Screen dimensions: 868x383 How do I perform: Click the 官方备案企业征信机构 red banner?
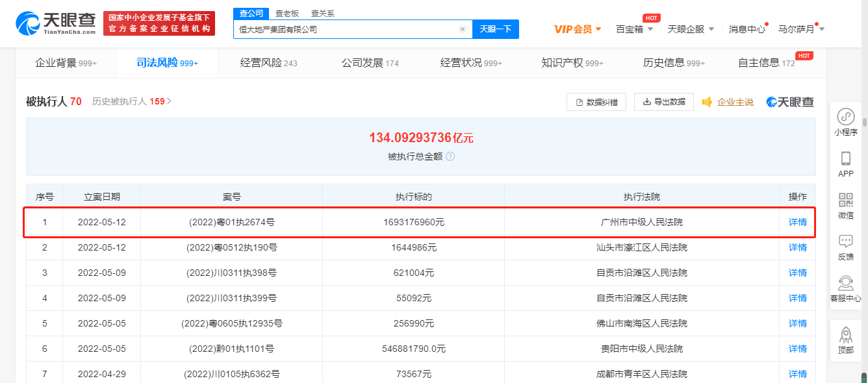click(159, 24)
